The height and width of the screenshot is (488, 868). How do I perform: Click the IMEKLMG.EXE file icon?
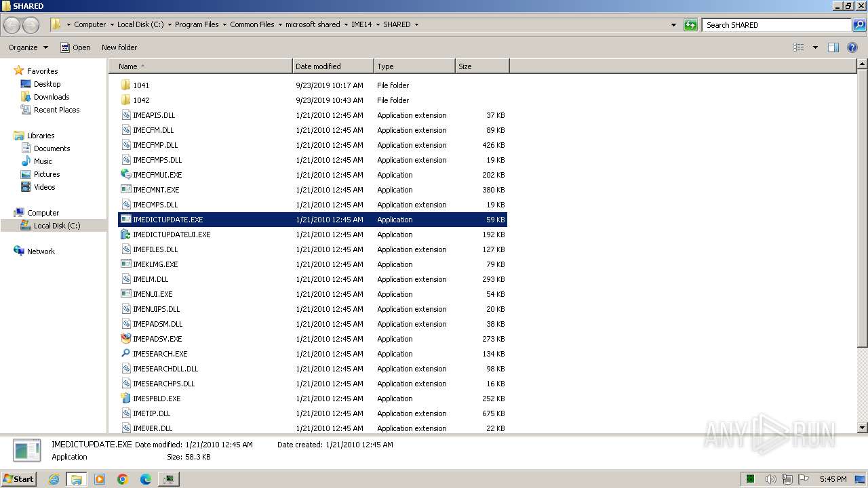point(125,264)
